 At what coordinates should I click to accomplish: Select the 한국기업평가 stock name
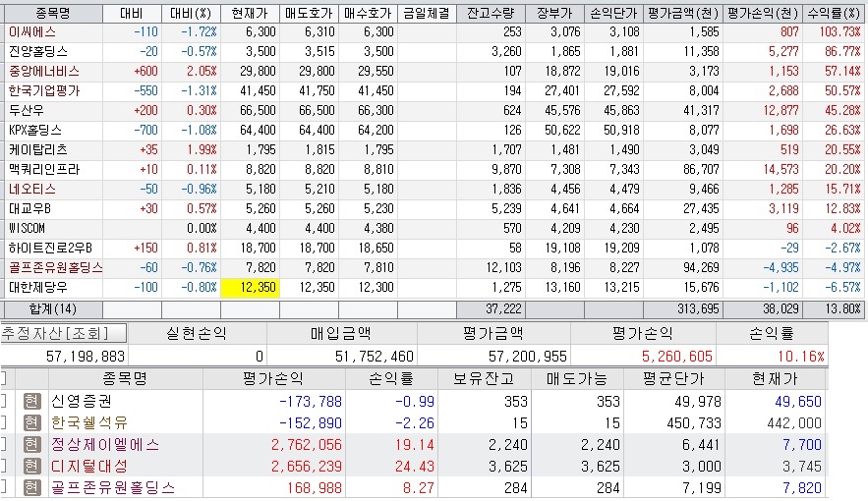pos(44,91)
